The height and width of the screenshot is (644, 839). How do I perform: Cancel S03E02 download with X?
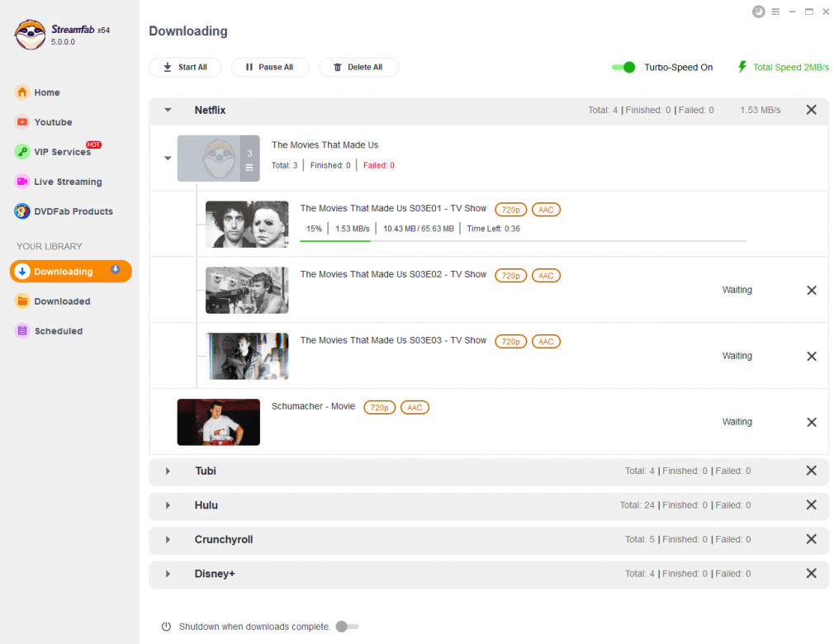(811, 290)
